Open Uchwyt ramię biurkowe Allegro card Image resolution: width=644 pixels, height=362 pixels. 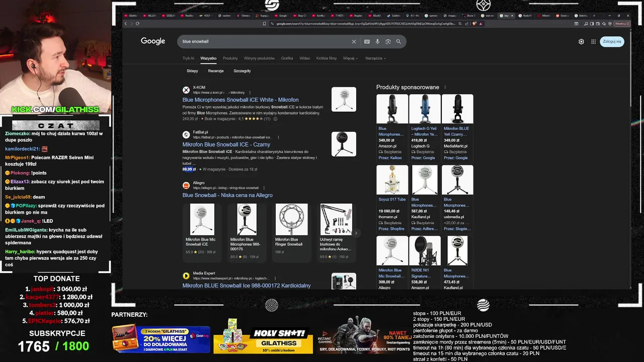[337, 232]
